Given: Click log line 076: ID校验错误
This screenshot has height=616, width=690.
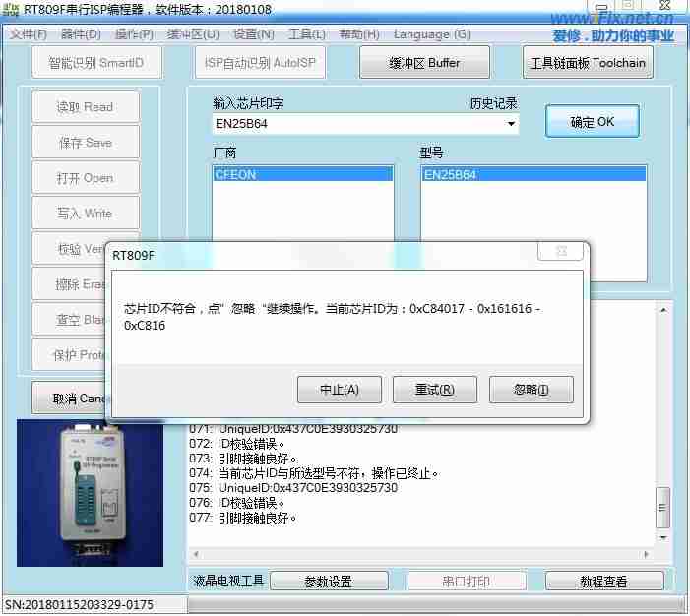Looking at the screenshot, I should (x=237, y=503).
